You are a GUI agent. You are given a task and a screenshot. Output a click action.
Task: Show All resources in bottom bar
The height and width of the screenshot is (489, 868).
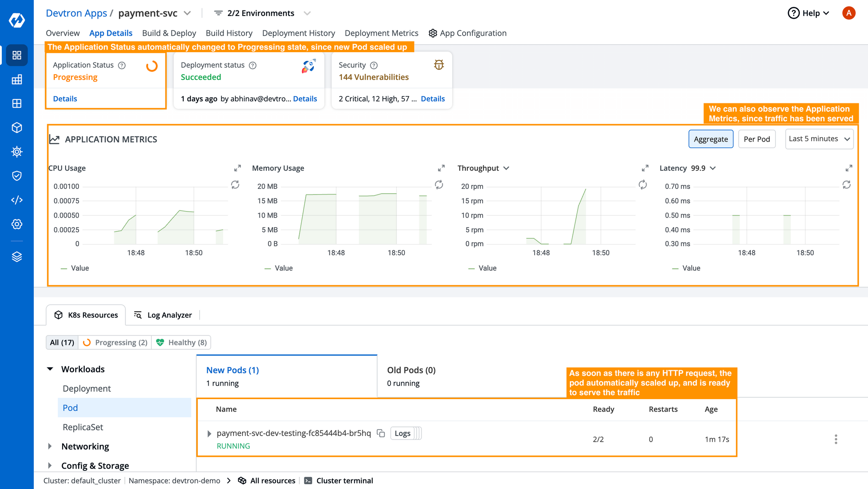(x=267, y=480)
